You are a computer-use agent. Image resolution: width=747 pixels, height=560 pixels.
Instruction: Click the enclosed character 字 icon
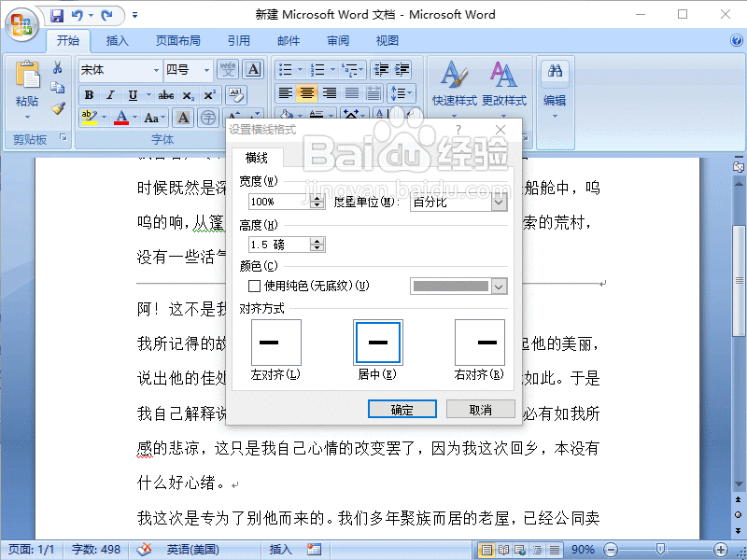[208, 118]
